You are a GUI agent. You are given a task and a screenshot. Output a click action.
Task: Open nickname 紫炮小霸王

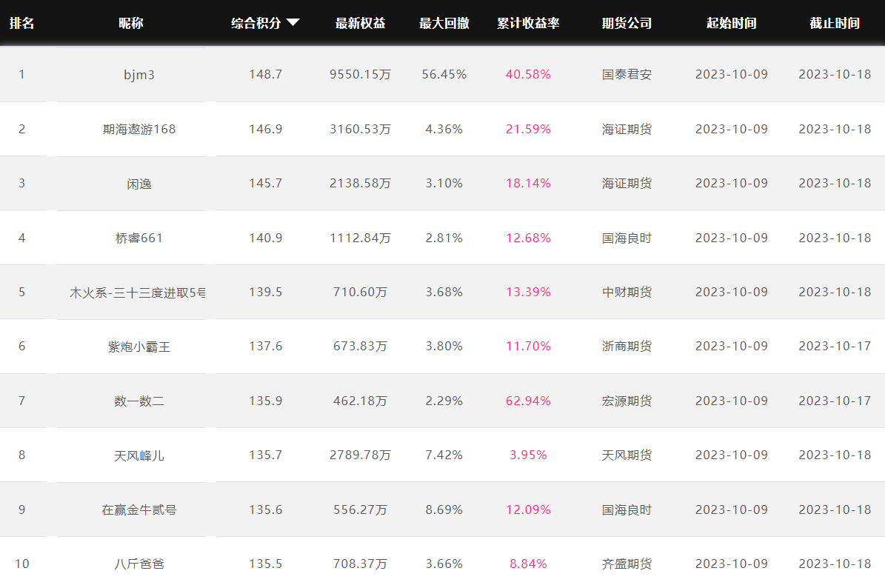138,347
